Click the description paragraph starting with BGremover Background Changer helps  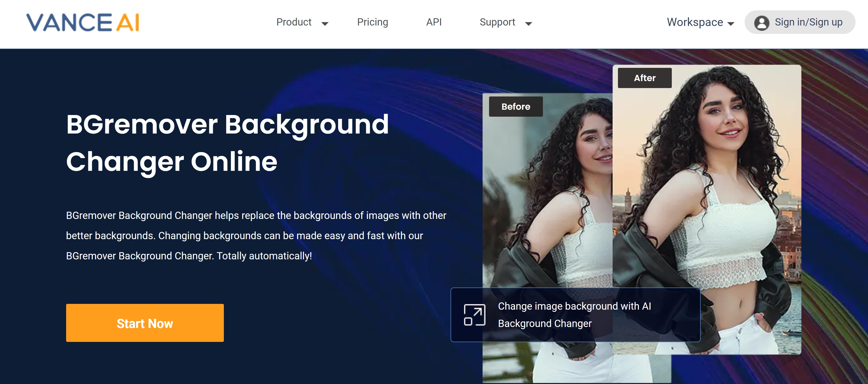(256, 236)
